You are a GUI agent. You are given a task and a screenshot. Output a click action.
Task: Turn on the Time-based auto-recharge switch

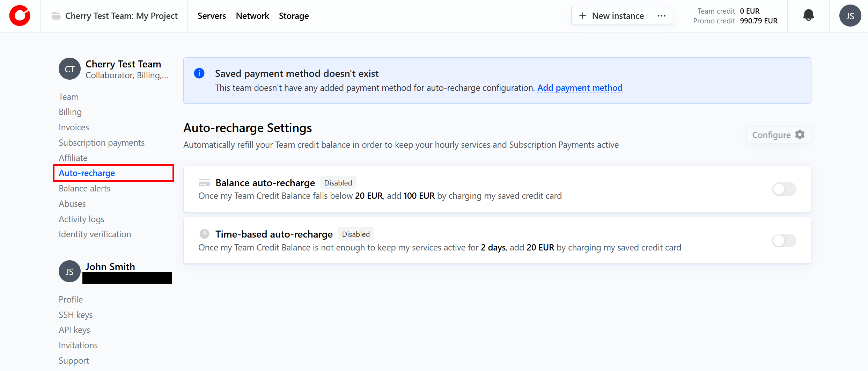pyautogui.click(x=784, y=241)
